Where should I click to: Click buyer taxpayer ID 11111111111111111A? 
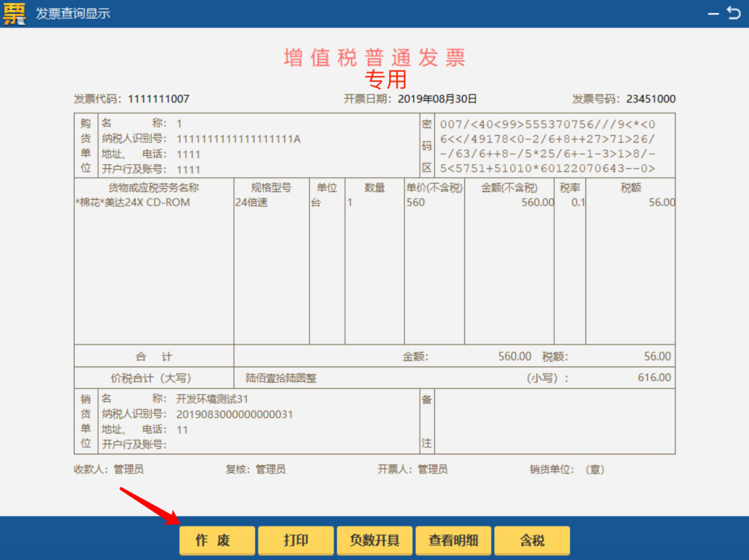click(x=239, y=139)
